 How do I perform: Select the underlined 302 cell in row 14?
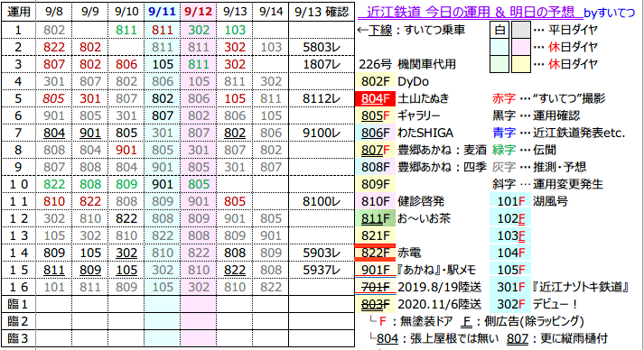point(126,253)
